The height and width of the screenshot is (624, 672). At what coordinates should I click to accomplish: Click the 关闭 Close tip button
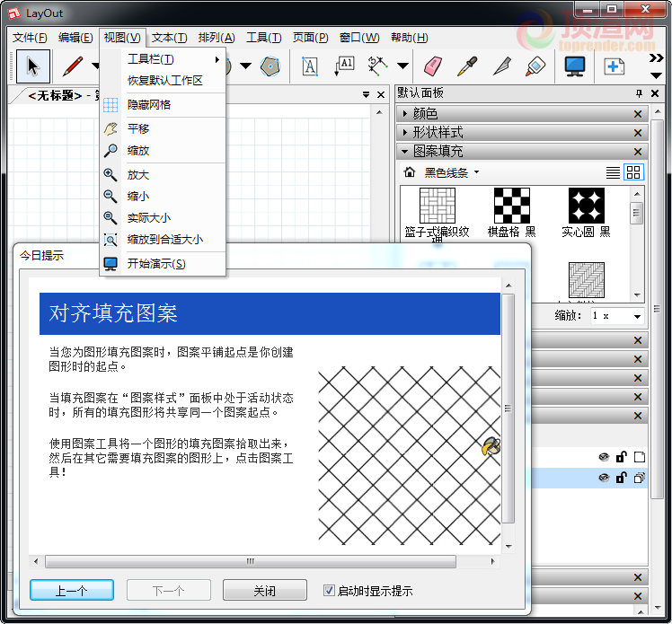[x=264, y=590]
